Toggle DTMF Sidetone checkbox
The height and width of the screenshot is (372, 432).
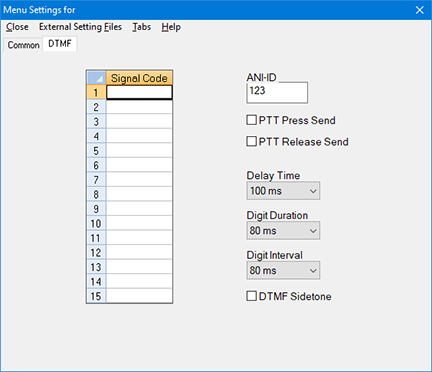[251, 296]
